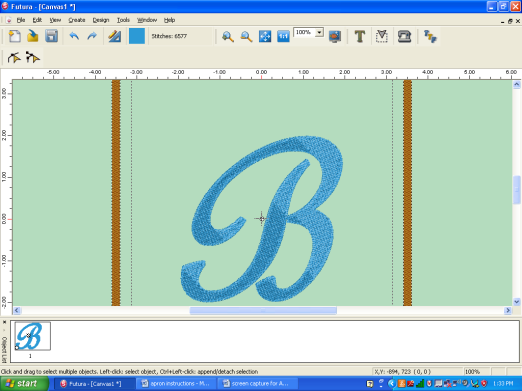
Task: Open the Create menu
Action: 77,20
